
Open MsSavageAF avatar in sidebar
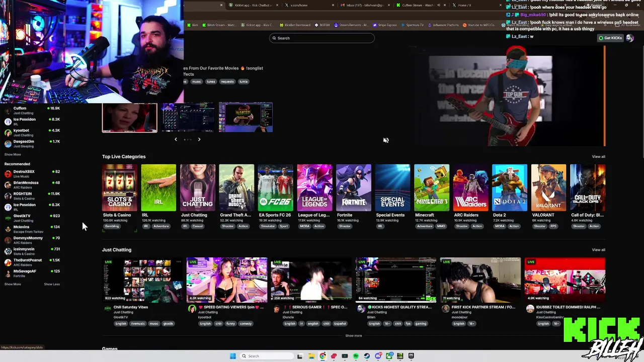tap(8, 274)
